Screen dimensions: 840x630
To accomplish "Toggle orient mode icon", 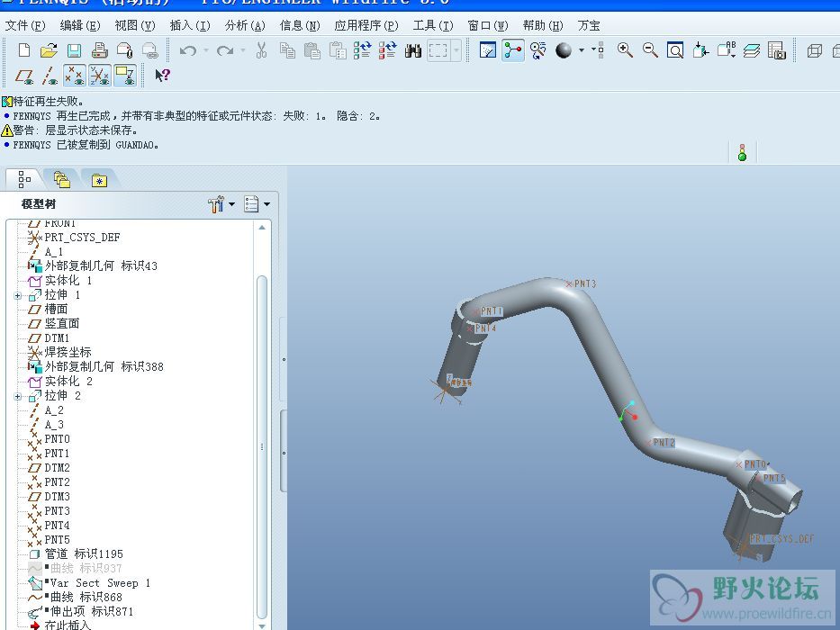I will coord(537,50).
